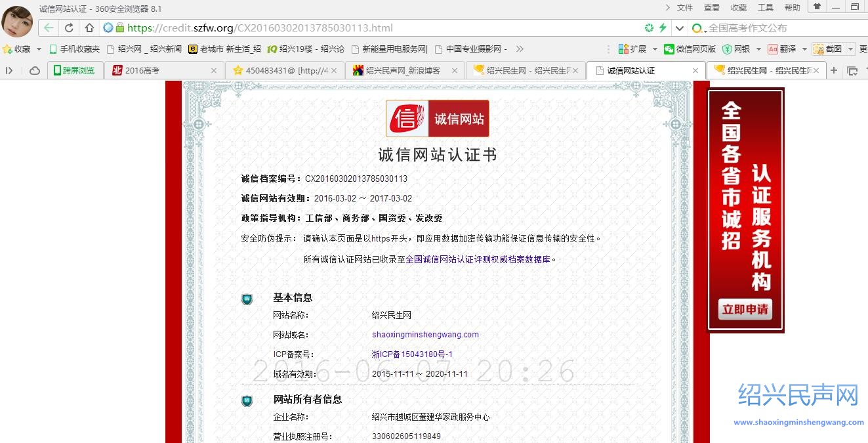Switch to 450483431@ tab
Screen dimensions: 868x443
284,71
